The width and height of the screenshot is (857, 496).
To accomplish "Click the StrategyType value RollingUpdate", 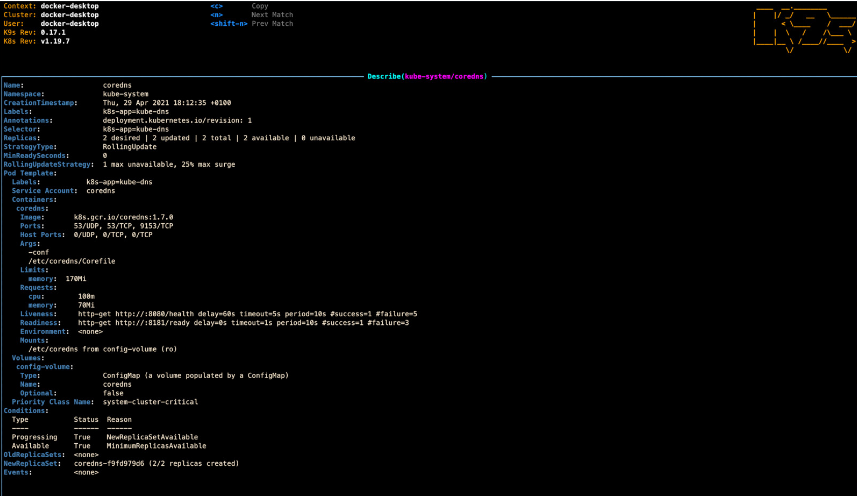I will click(130, 146).
